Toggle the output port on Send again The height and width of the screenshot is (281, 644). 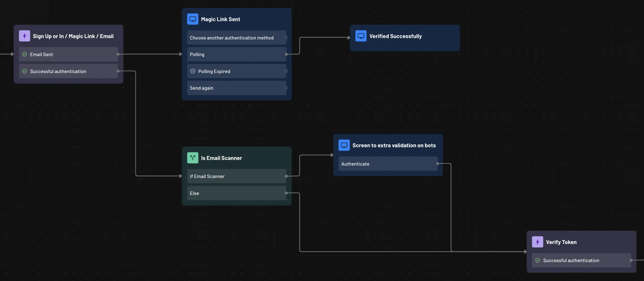[x=286, y=88]
